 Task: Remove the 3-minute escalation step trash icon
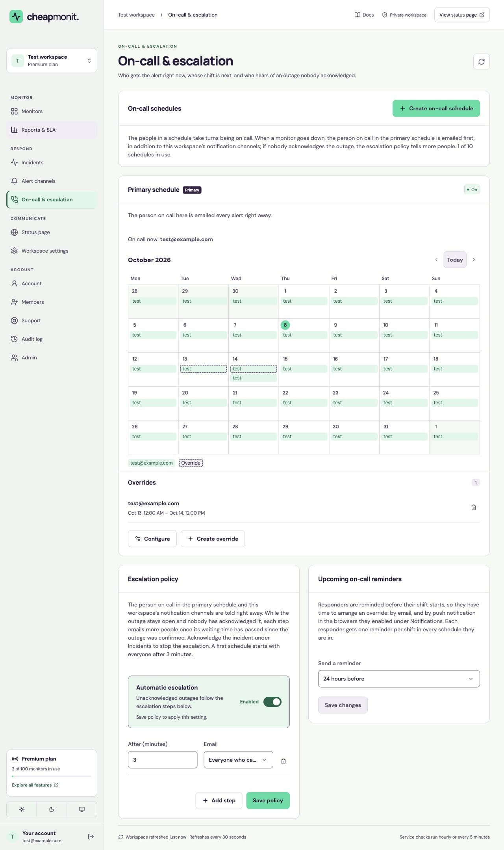[x=283, y=761]
